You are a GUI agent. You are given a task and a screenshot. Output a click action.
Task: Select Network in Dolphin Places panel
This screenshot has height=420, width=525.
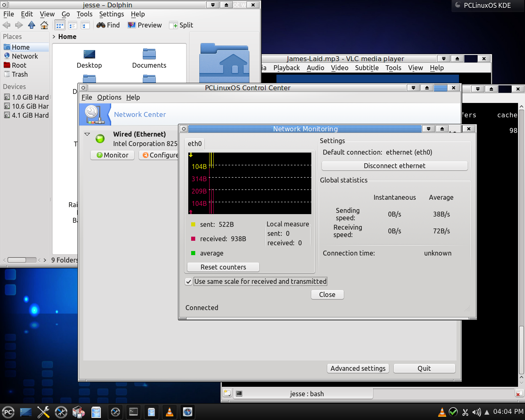pyautogui.click(x=25, y=56)
